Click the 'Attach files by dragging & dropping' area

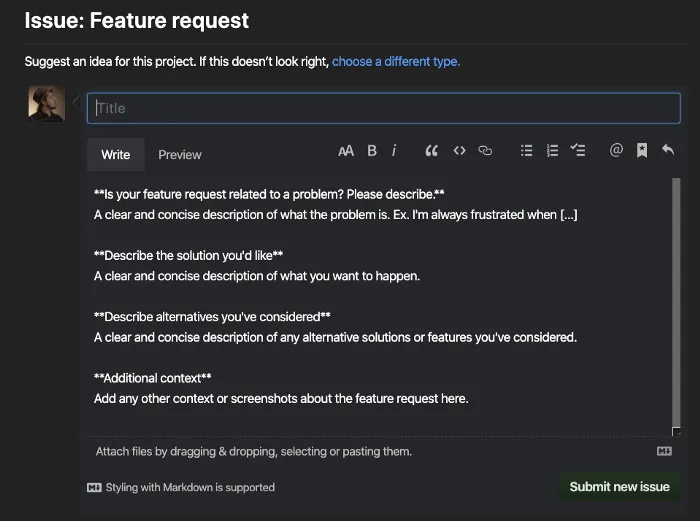click(254, 451)
